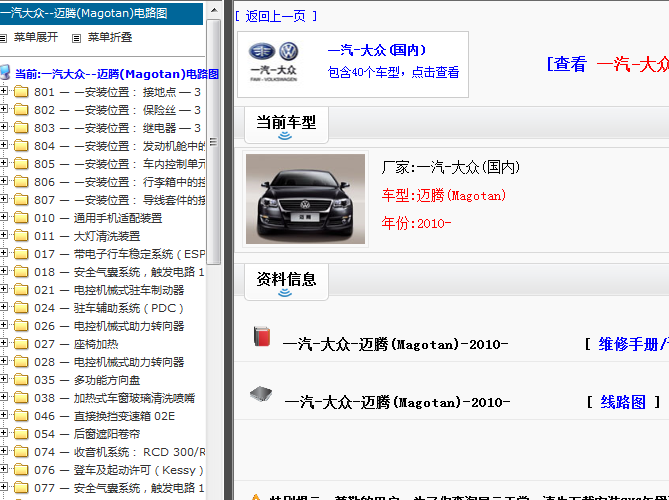Click 年份:2010- text

point(416,223)
